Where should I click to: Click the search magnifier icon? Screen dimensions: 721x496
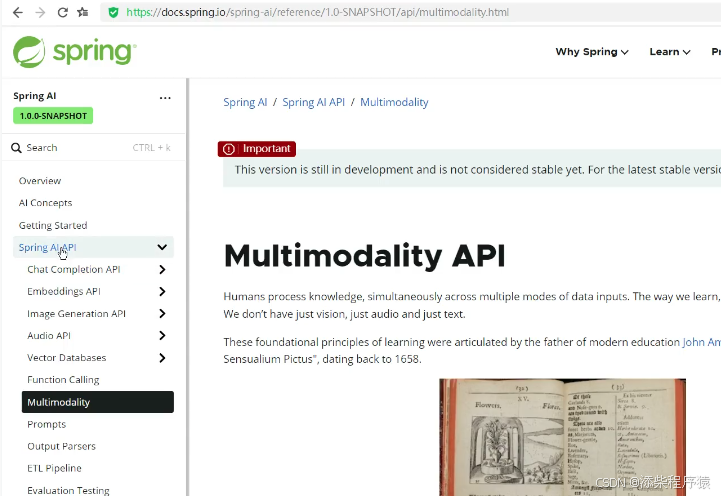[x=16, y=148]
